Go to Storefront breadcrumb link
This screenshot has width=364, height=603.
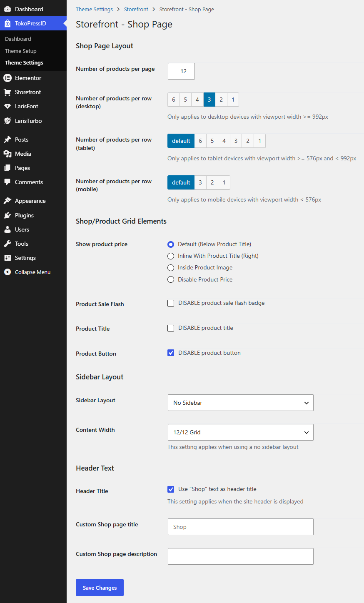pos(136,9)
